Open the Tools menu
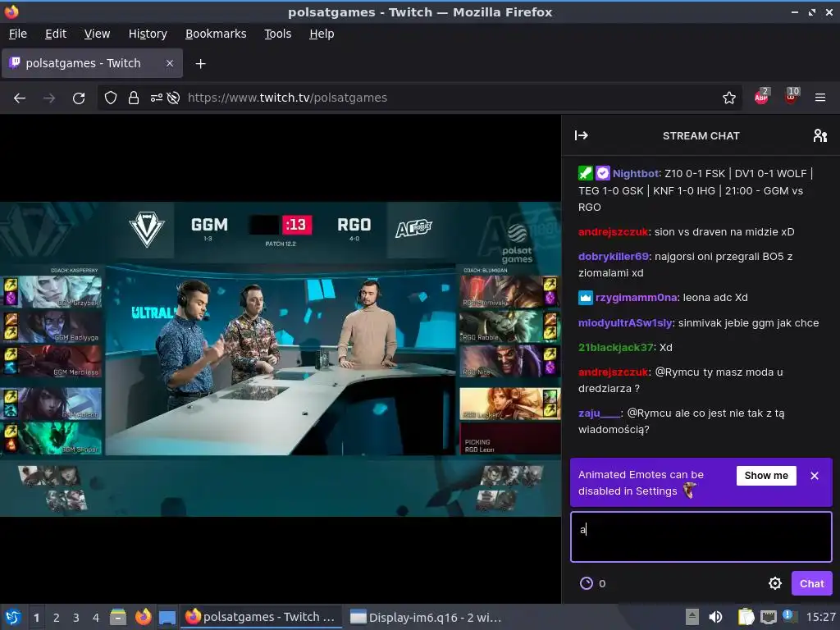840x630 pixels. (277, 34)
